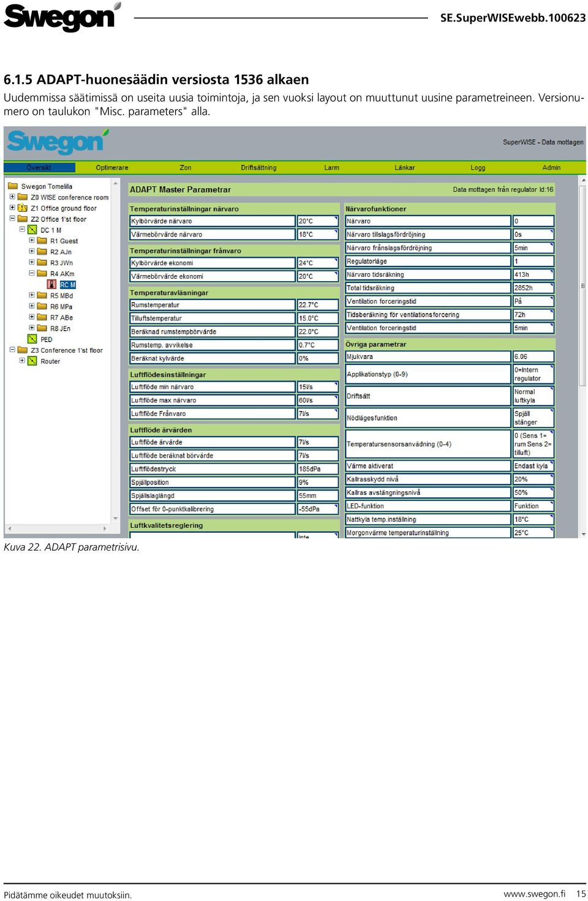This screenshot has width=588, height=901.
Task: Go to the Driftsättning tab
Action: 258,167
